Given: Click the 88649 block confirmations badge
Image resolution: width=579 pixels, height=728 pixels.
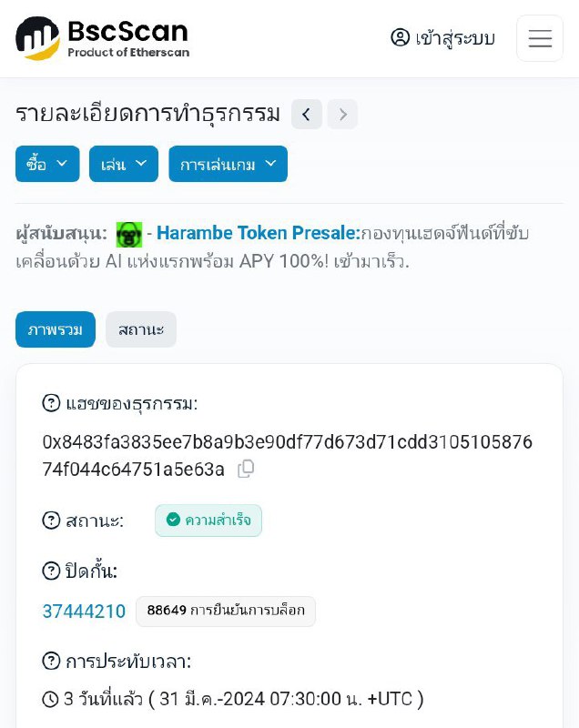Looking at the screenshot, I should coord(226,611).
